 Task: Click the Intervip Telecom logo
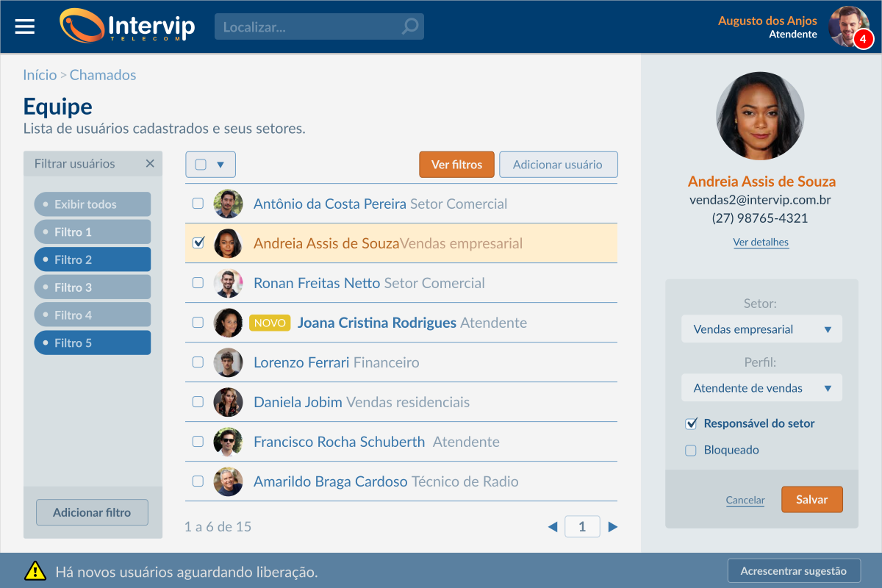(127, 26)
